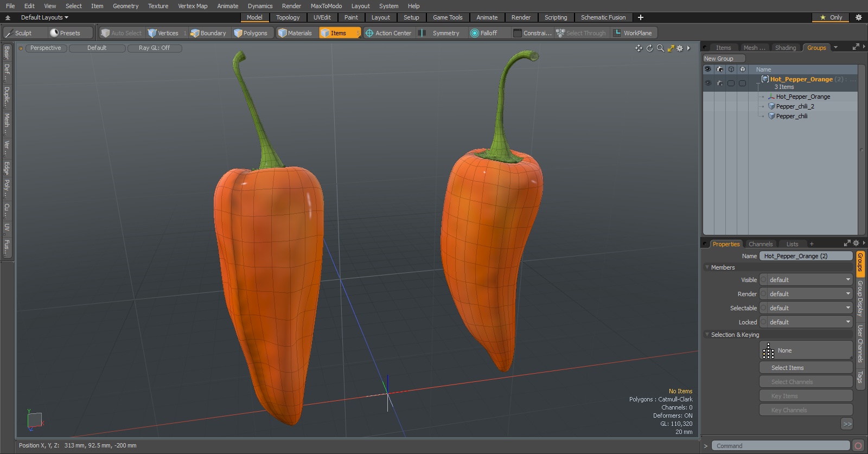
Task: Toggle render camera of Hot_Pepper_Orange group
Action: (720, 83)
